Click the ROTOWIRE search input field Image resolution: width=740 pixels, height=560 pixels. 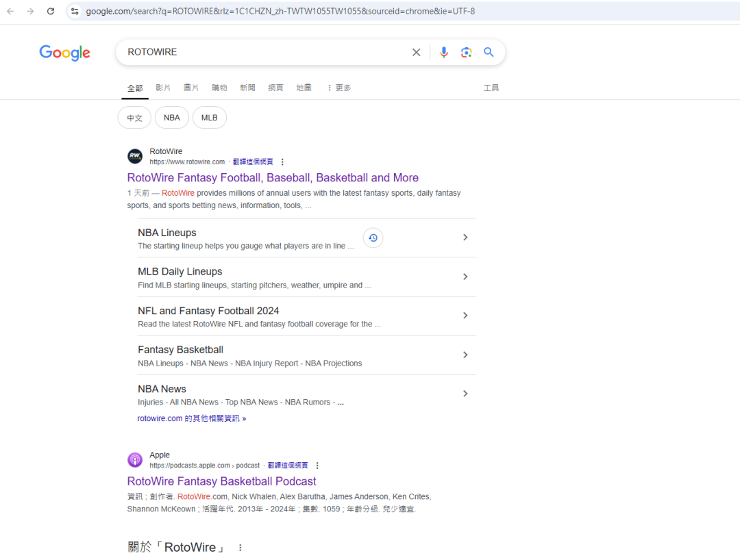(264, 52)
